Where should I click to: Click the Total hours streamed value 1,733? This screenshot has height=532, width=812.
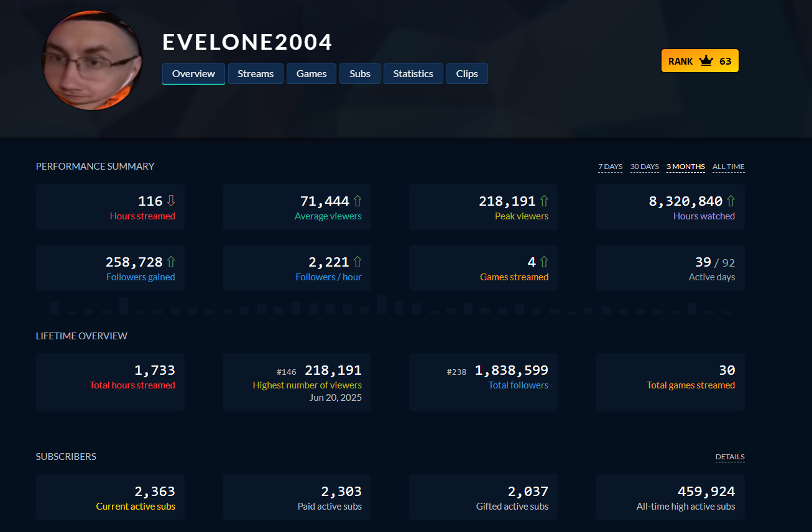(155, 370)
